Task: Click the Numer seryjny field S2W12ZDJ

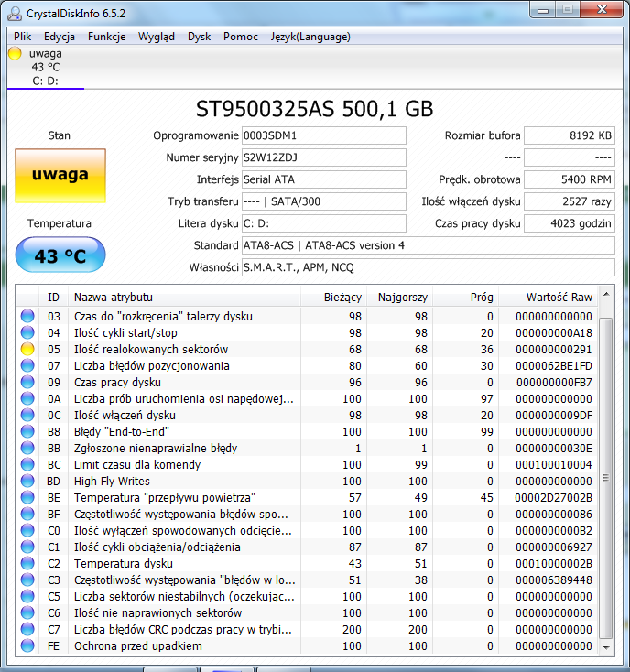Action: [324, 157]
